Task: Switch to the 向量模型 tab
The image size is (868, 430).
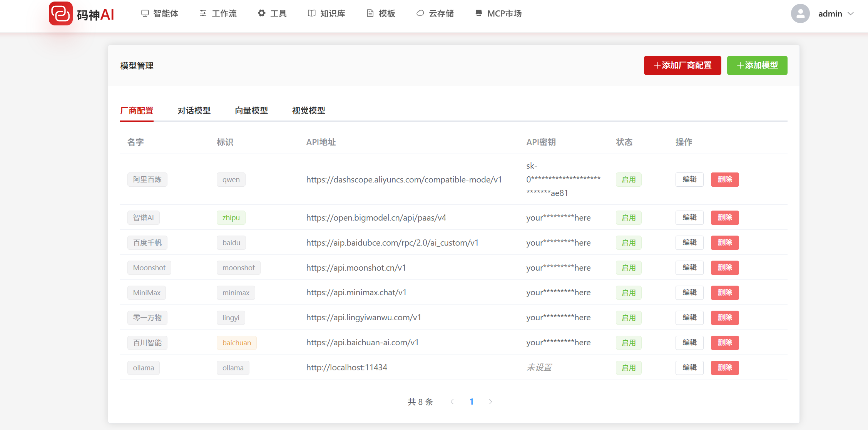Action: pyautogui.click(x=251, y=111)
